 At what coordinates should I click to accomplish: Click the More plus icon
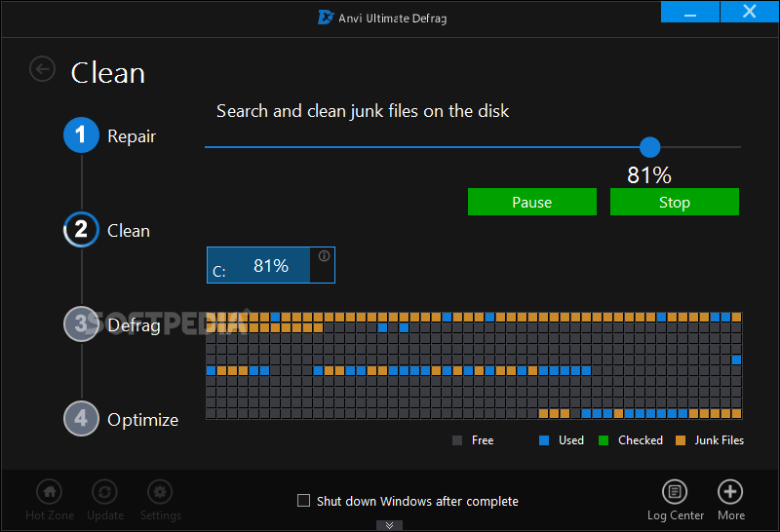coord(730,492)
